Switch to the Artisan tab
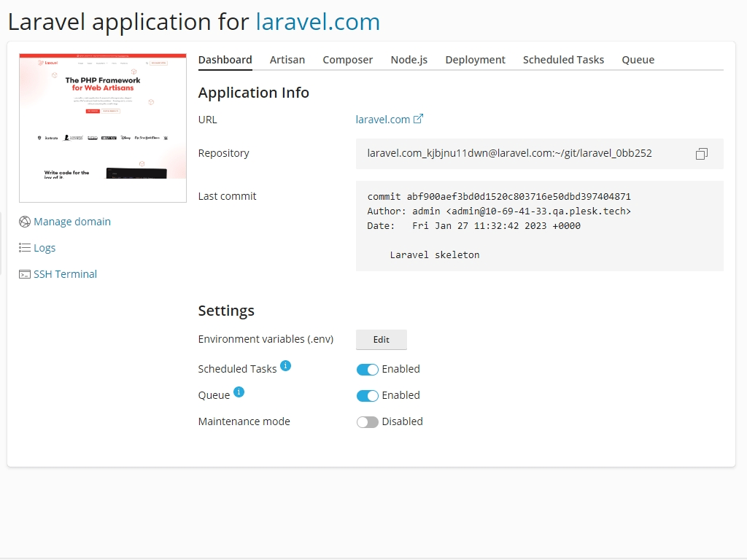Image resolution: width=747 pixels, height=560 pixels. click(x=287, y=60)
